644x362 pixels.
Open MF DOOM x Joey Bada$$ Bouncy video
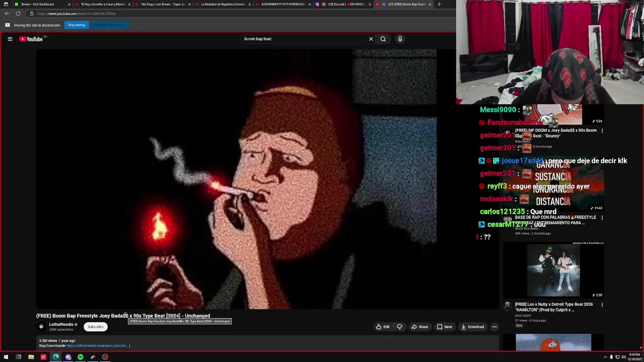(x=555, y=133)
